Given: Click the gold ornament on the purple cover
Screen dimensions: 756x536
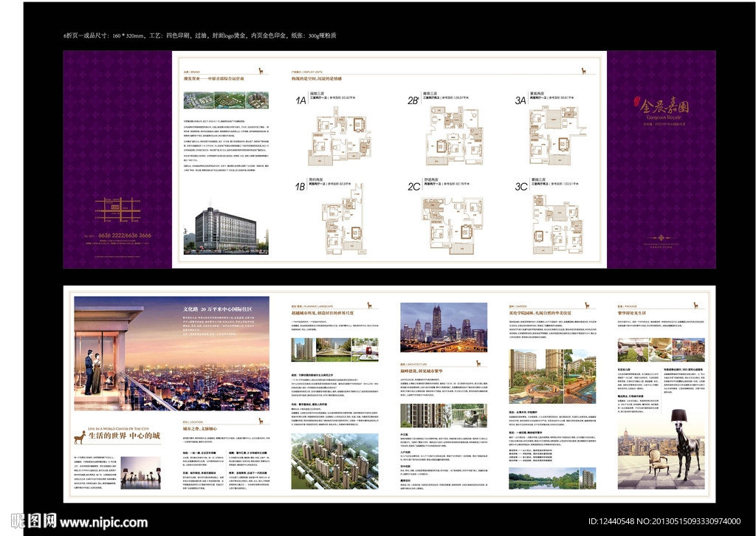Looking at the screenshot, I should point(661,238).
